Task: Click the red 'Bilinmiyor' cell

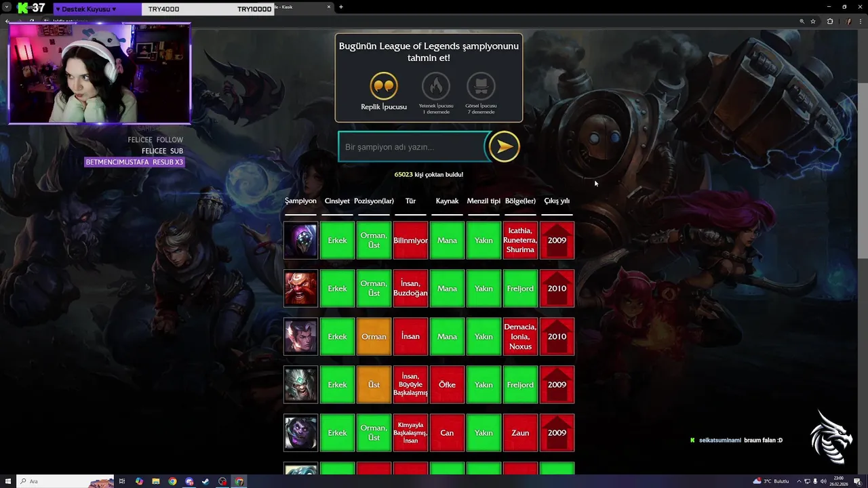Action: 410,241
